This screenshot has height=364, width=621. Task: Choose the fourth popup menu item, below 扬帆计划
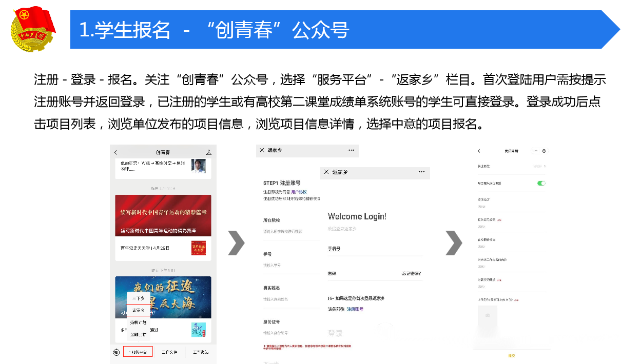pos(139,334)
